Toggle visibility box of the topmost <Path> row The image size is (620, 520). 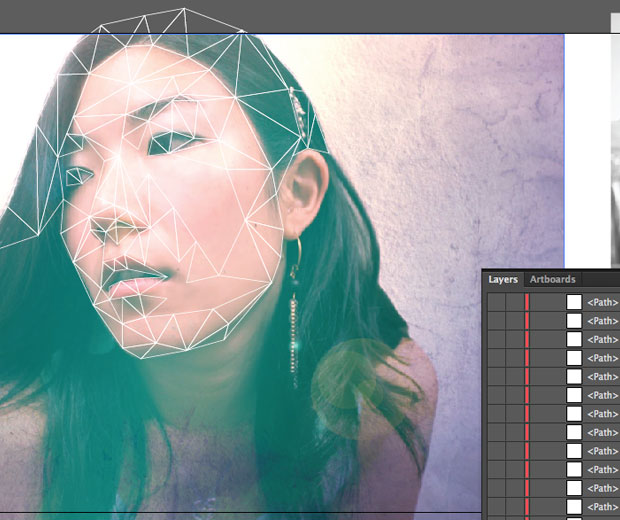[496, 302]
